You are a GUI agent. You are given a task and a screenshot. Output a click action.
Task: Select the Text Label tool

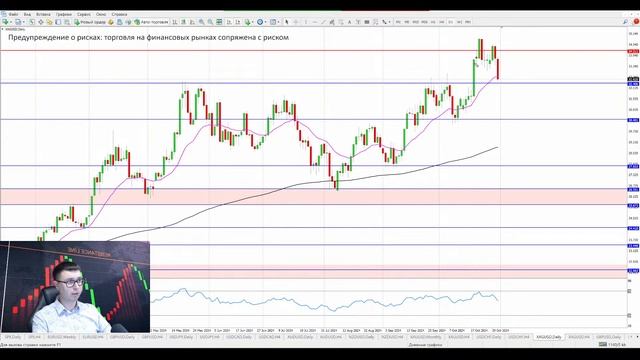[358, 22]
